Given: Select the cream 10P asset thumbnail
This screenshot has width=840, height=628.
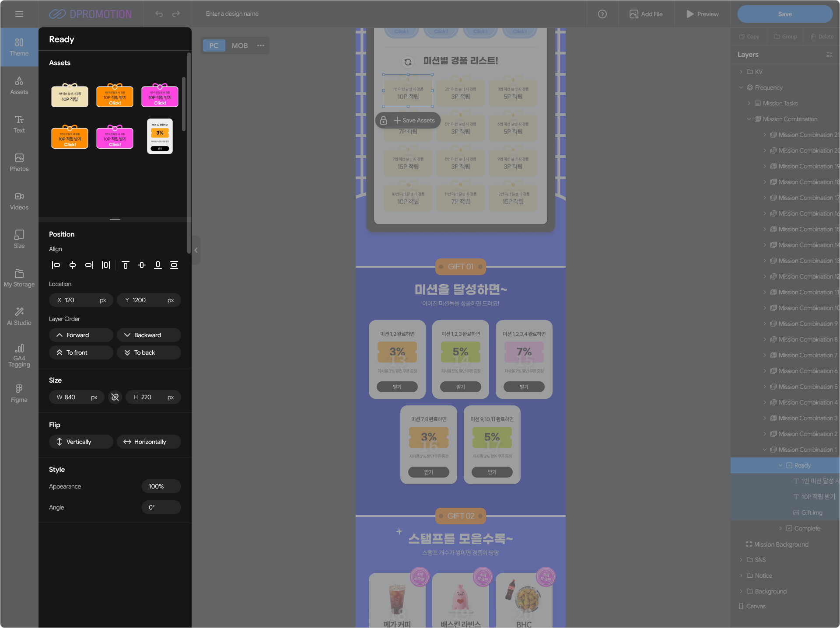Looking at the screenshot, I should [70, 95].
